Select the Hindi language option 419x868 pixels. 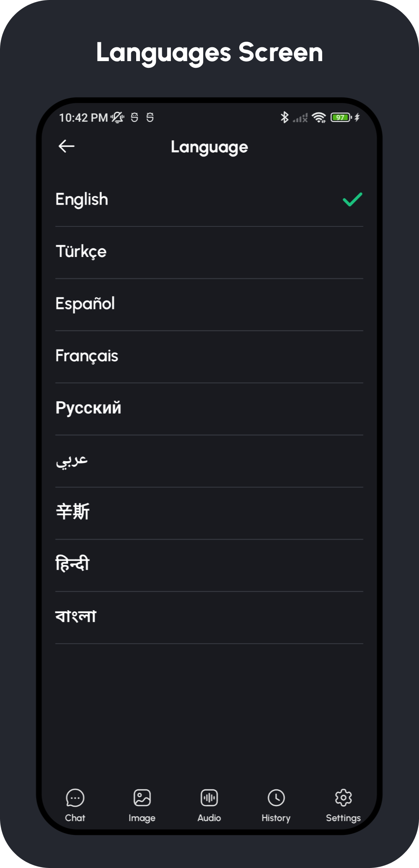pyautogui.click(x=72, y=564)
